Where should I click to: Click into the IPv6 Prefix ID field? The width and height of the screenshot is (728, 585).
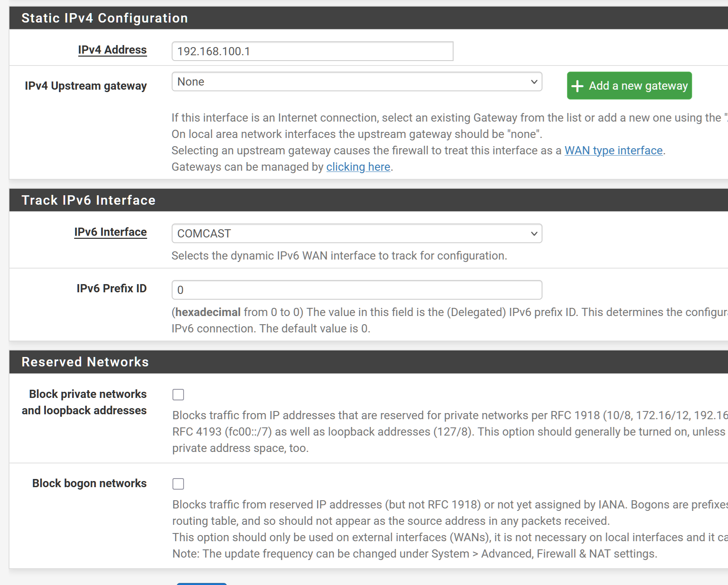pyautogui.click(x=356, y=290)
